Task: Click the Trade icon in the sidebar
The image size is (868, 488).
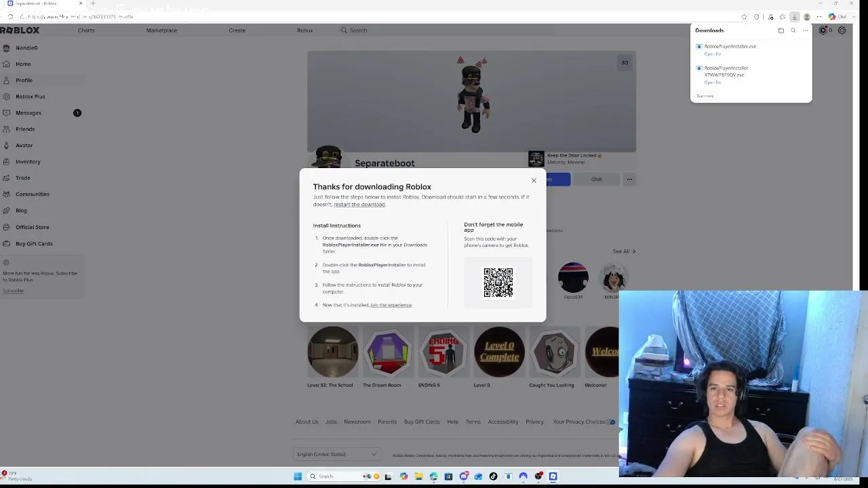Action: point(6,178)
